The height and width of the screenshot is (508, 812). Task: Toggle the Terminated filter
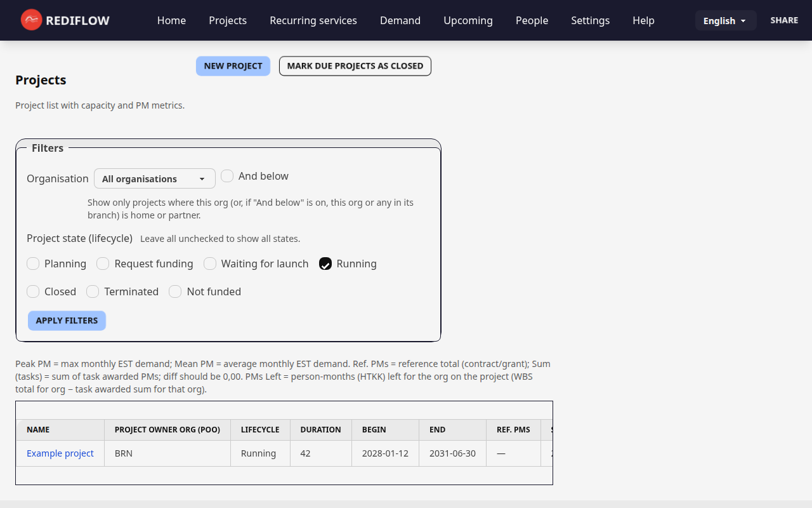[92, 291]
